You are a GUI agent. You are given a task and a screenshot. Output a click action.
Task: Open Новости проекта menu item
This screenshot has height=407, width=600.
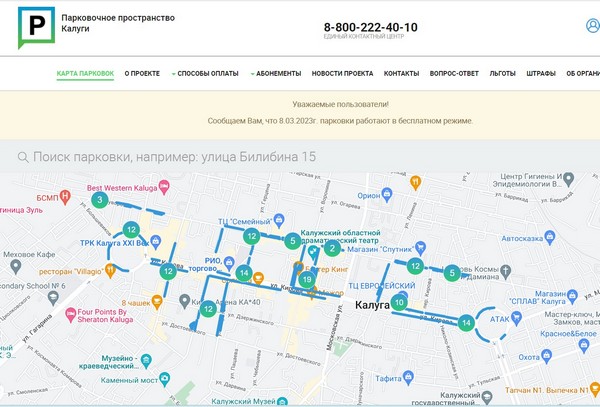[x=342, y=73]
